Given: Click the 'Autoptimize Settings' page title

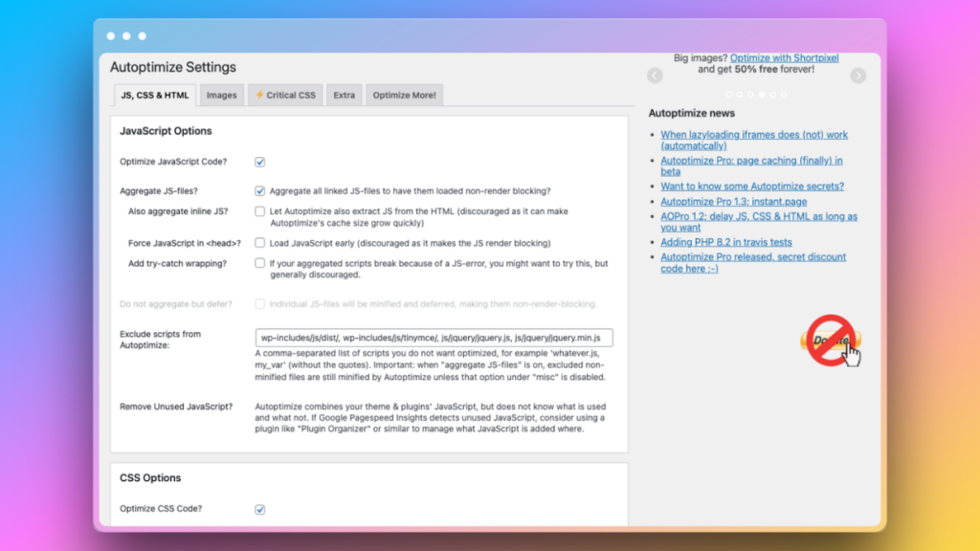Looking at the screenshot, I should tap(173, 67).
